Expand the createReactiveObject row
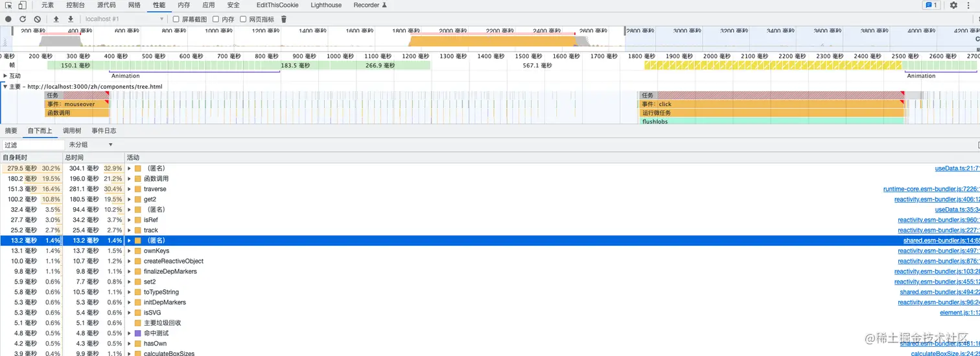This screenshot has height=356, width=980. (x=129, y=261)
